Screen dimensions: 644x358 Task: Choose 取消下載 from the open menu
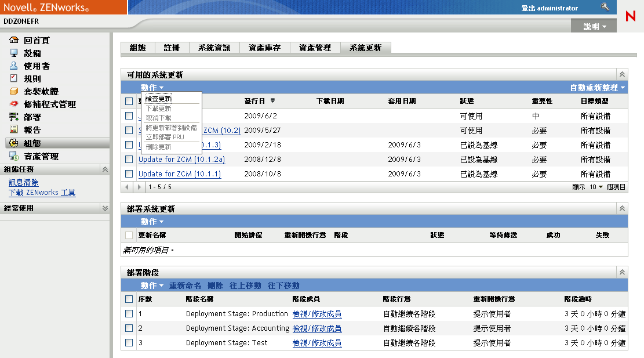(158, 118)
